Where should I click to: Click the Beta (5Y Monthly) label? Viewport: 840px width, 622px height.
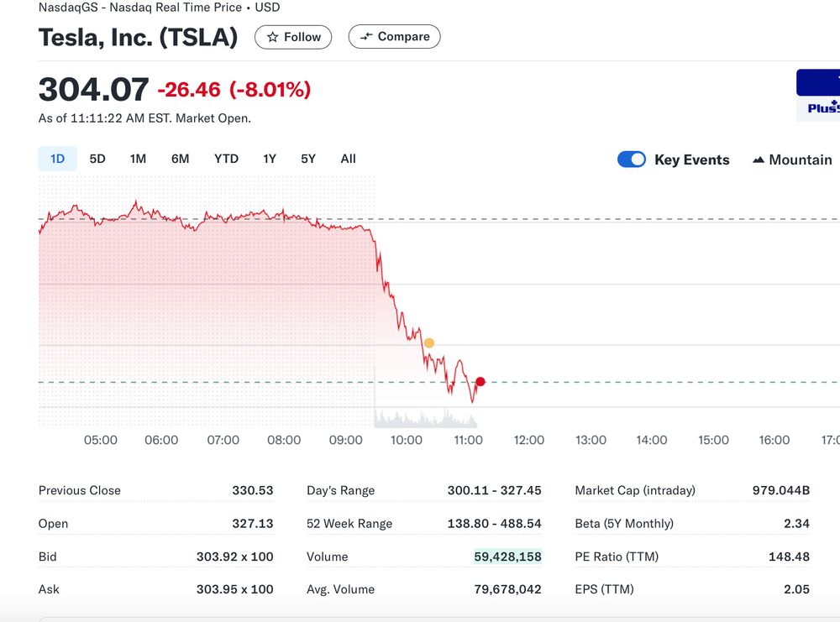click(624, 524)
